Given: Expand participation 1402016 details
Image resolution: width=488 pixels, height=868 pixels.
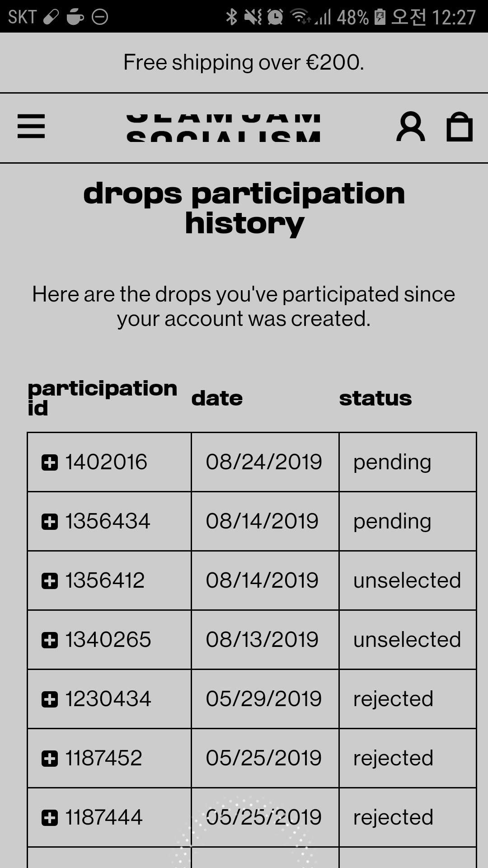Looking at the screenshot, I should coord(50,462).
